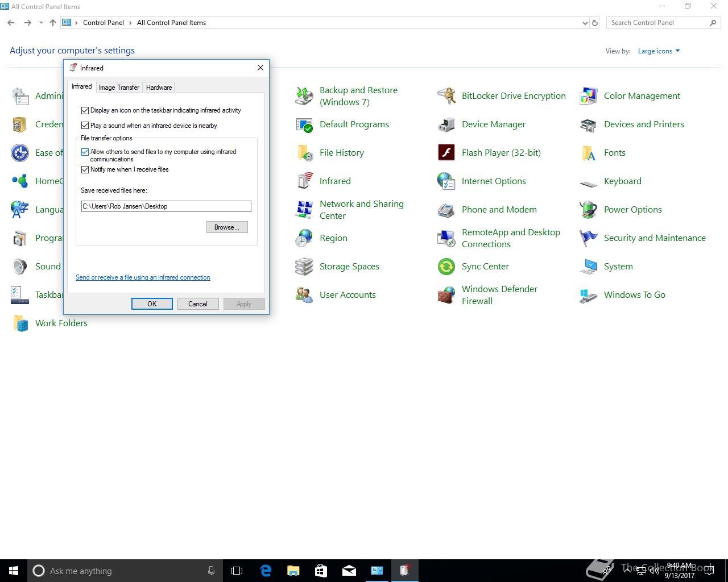Click the Task View taskbar button
728x582 pixels.
pos(237,571)
